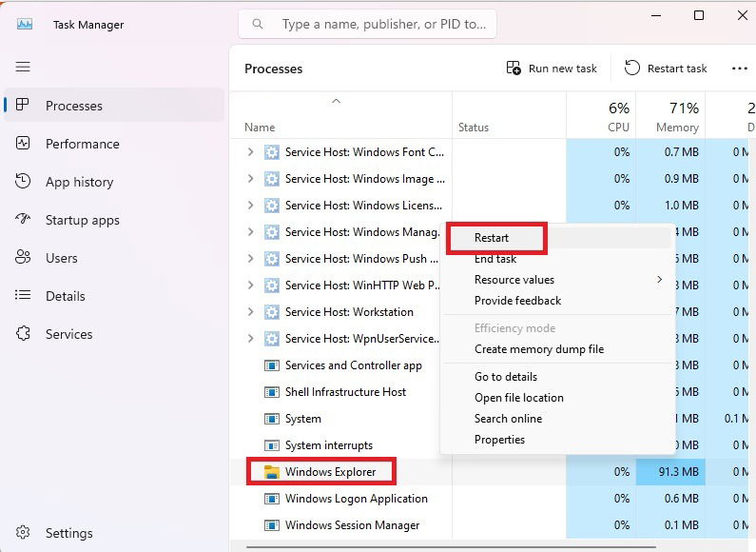Click the Restart task circular arrow icon
756x552 pixels.
631,68
